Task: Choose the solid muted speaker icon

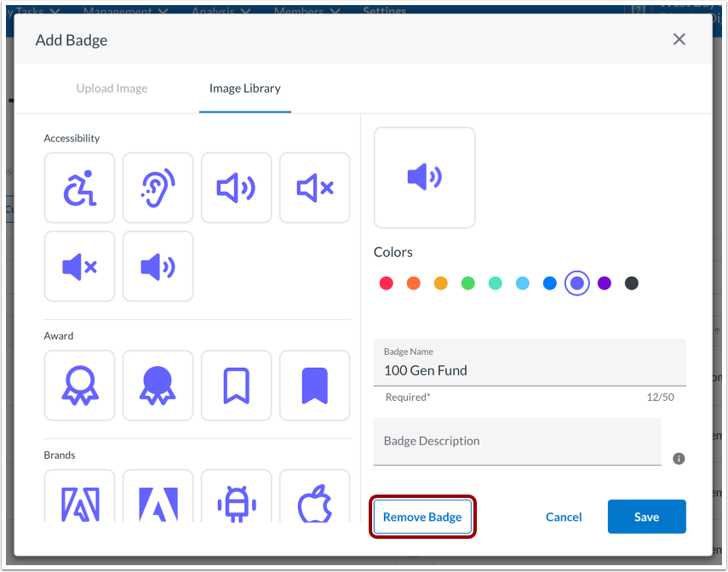Action: [x=79, y=266]
